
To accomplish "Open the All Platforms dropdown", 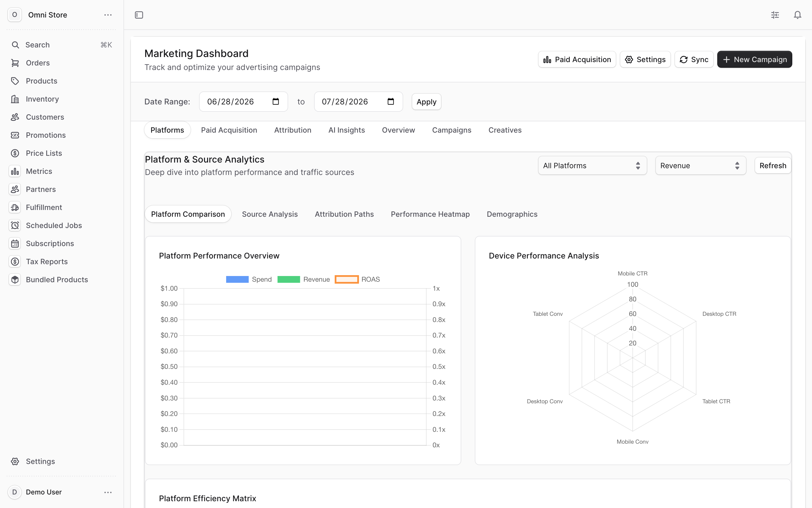I will (592, 166).
